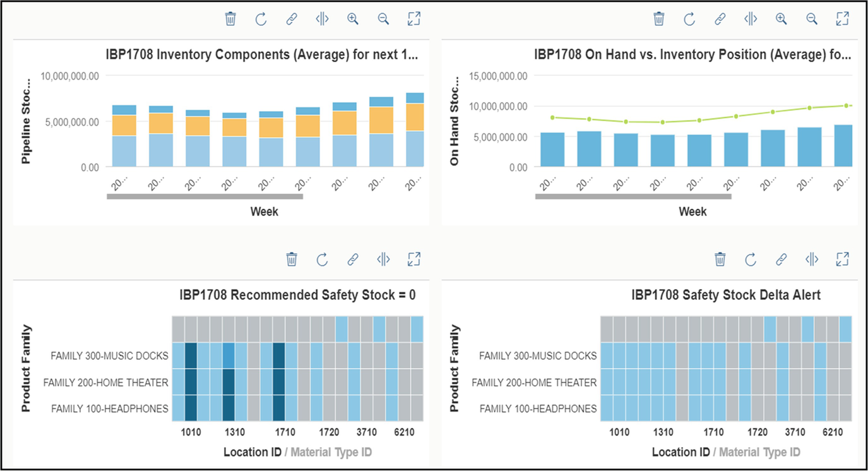Viewport: 868px width, 471px height.
Task: Click the Week scrollbar under On Hand chart
Action: (x=633, y=196)
